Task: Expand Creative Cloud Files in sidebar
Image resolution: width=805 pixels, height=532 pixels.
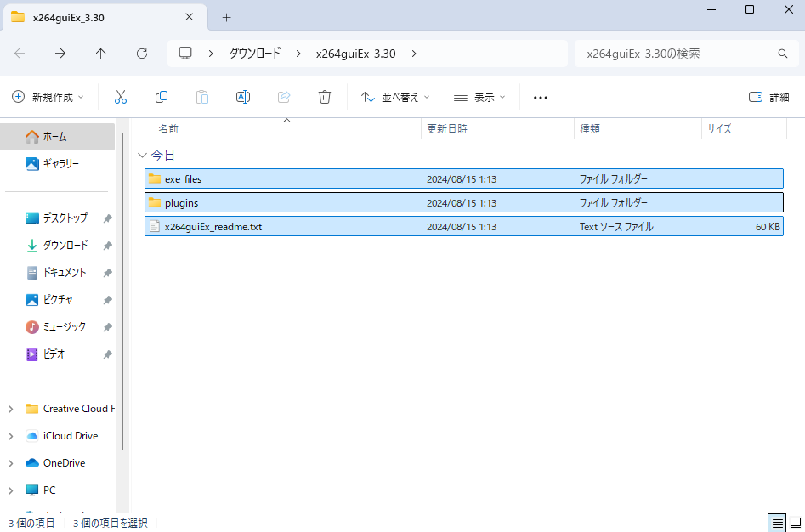Action: point(11,409)
